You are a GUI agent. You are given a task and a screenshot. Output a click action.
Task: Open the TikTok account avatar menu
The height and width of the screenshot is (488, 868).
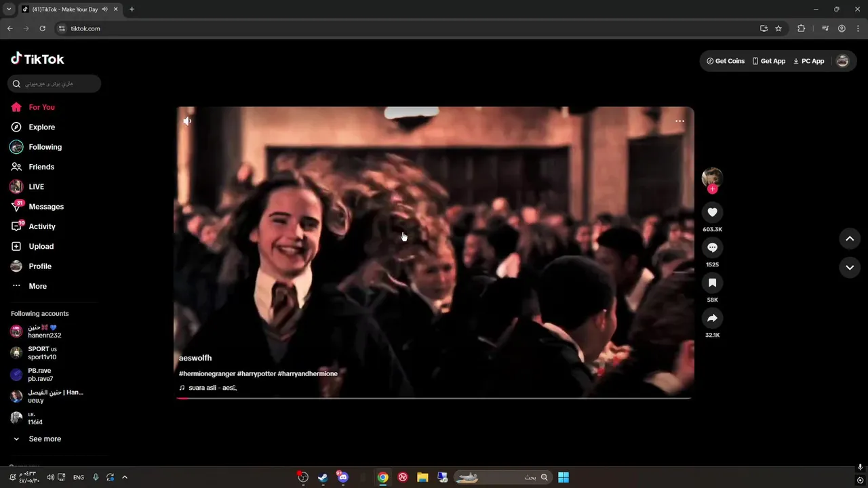click(842, 61)
